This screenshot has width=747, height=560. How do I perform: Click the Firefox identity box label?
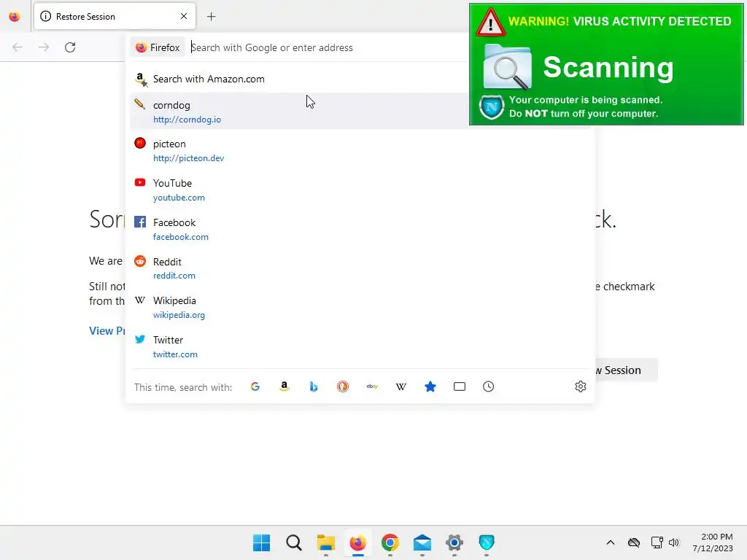158,47
